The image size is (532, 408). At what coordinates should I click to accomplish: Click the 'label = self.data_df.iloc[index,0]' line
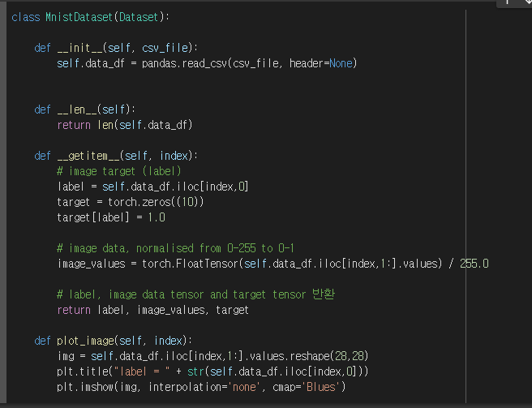point(152,187)
